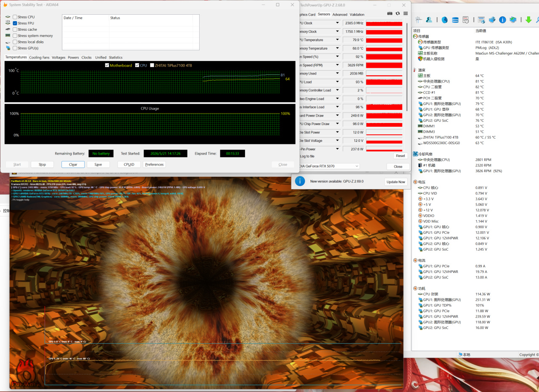Image resolution: width=539 pixels, height=392 pixels.
Task: Open the Validation tab in GPU-Z
Action: click(x=357, y=14)
